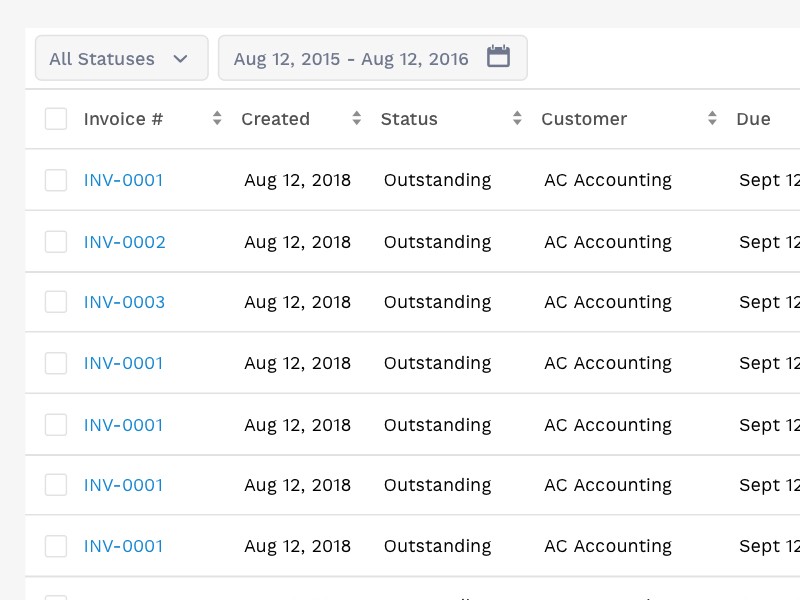
Task: Click the sort arrows next to Customer
Action: tap(712, 118)
